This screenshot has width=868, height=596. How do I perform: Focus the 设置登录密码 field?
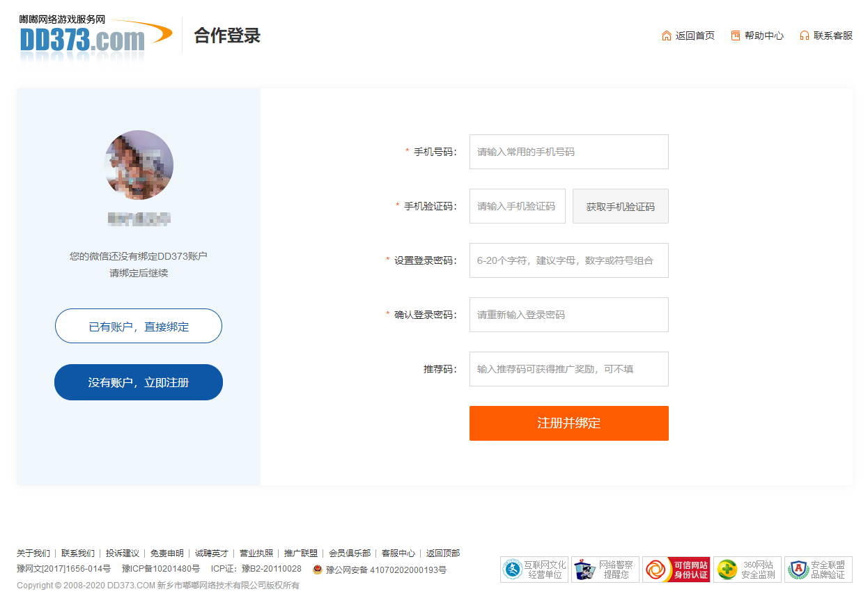coord(568,260)
